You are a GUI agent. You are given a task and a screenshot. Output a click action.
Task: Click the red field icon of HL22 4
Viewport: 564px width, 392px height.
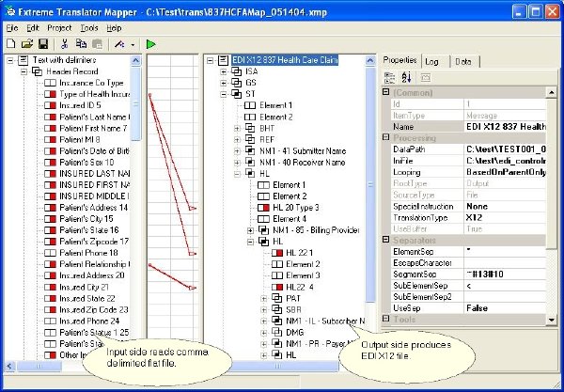pyautogui.click(x=277, y=288)
